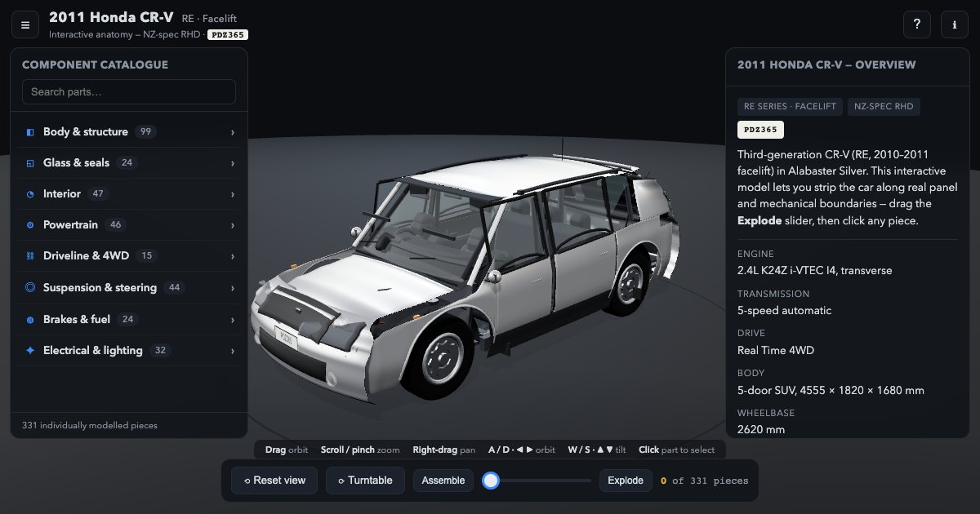Screen dimensions: 980x514
Task: Open the info button
Action: click(x=955, y=24)
